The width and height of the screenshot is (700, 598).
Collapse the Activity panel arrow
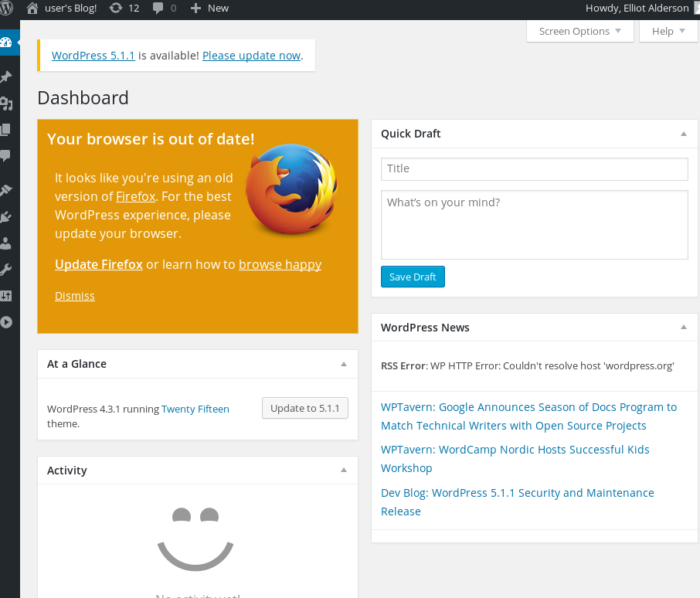tap(344, 470)
